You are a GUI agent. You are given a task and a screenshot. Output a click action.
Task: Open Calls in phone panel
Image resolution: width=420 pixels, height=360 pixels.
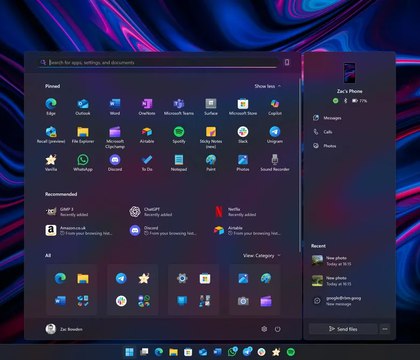(322, 132)
